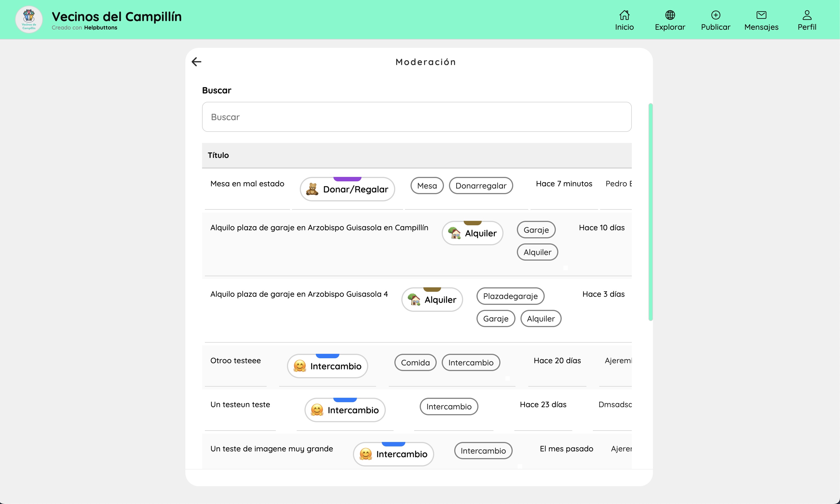
Task: Click author 'Dmsadsc' in Un testeun teste row
Action: [615, 404]
